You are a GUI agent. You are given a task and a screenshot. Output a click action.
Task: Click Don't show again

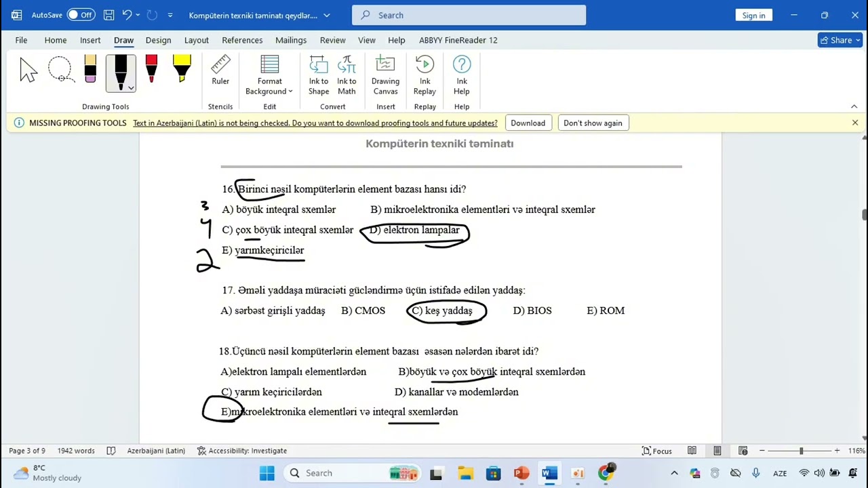(x=593, y=123)
